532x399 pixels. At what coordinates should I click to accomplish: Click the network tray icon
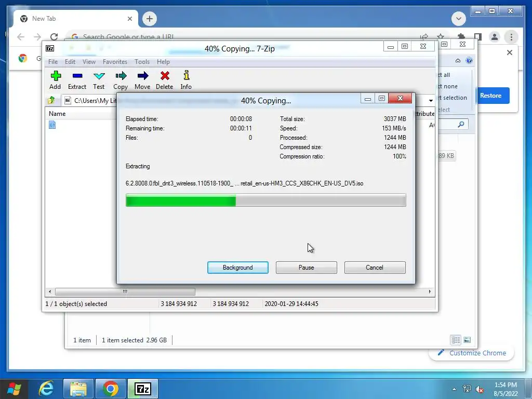[467, 389]
